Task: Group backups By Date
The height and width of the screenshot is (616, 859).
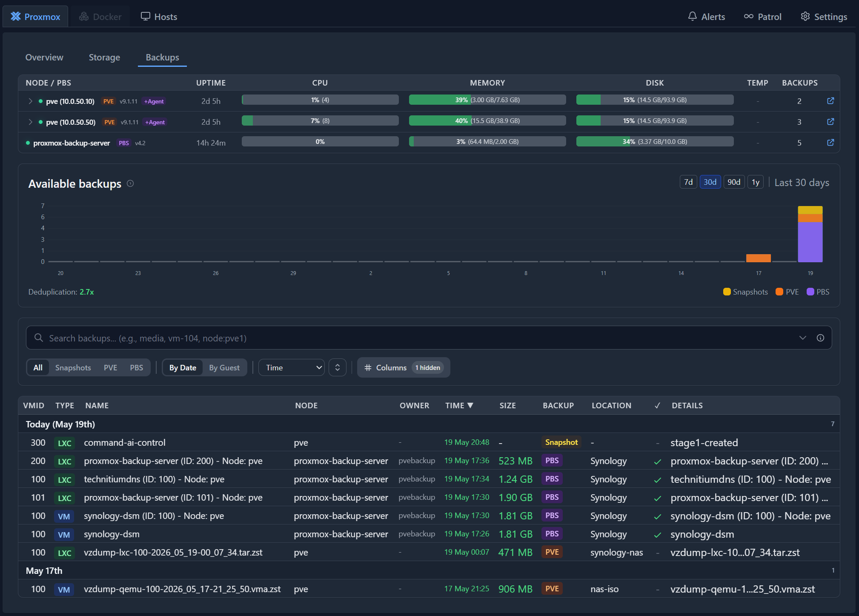Action: [x=183, y=367]
